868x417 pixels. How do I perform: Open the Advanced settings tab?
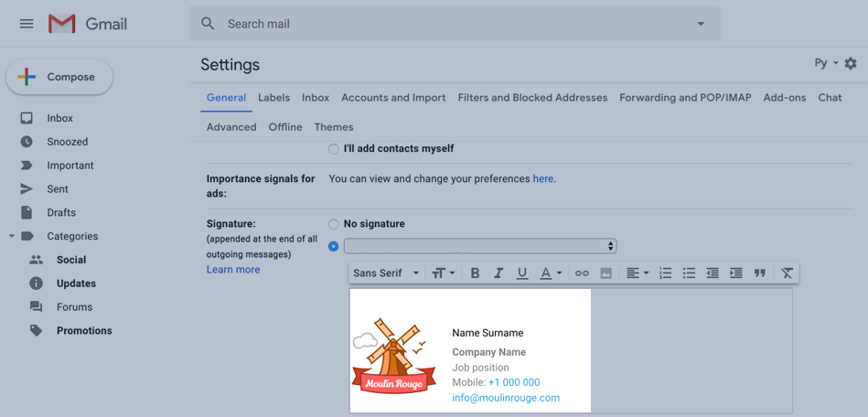click(231, 127)
